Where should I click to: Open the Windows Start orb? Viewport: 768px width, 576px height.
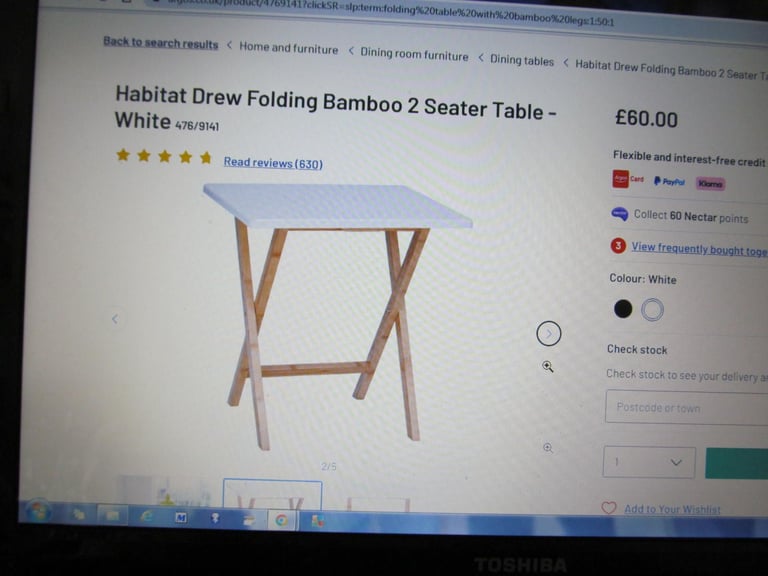tap(39, 512)
